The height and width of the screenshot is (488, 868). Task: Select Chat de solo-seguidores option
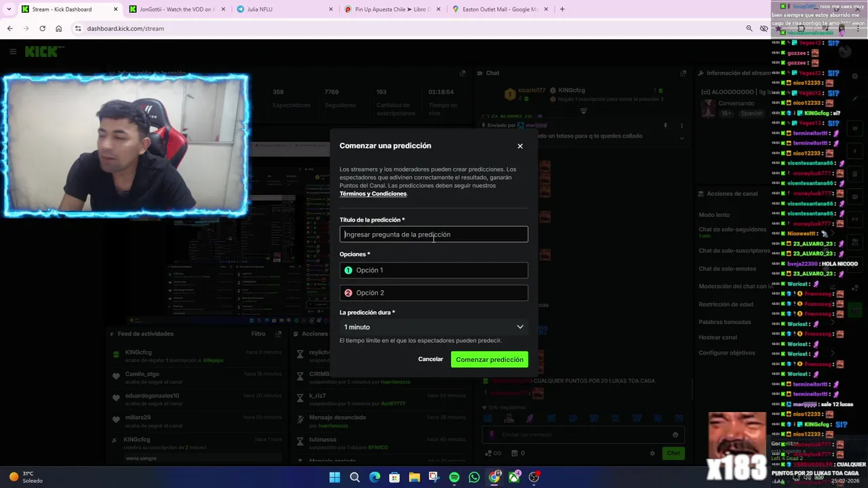[x=732, y=229]
